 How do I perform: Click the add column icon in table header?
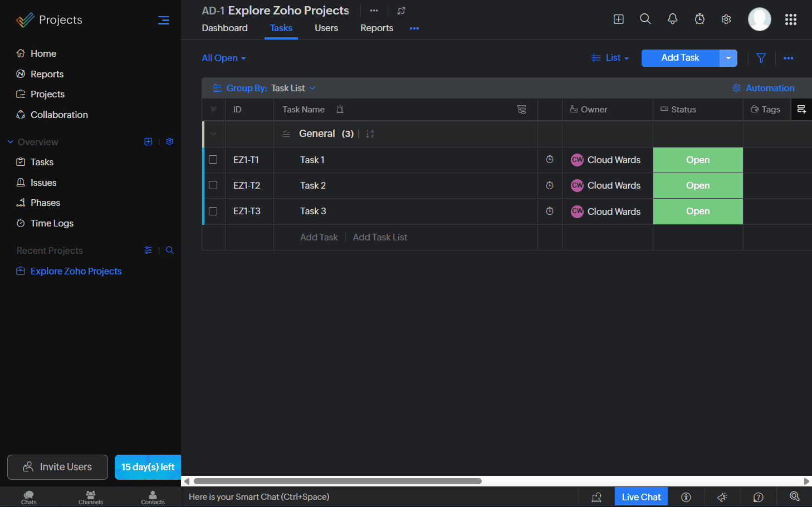coord(801,110)
